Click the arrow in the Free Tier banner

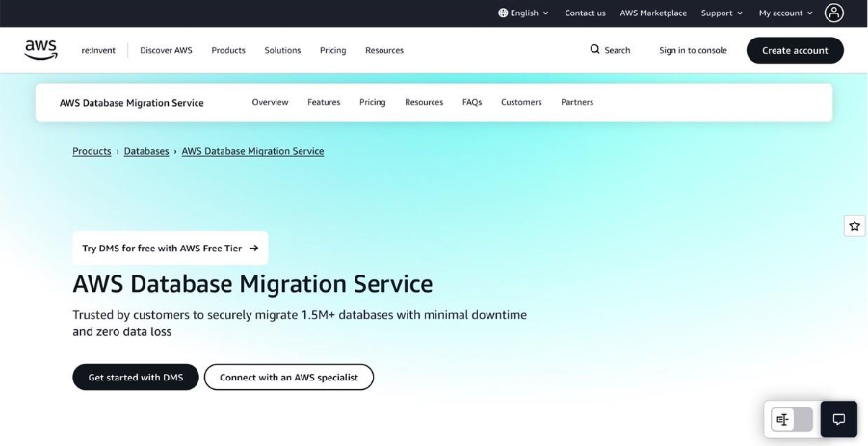point(253,248)
